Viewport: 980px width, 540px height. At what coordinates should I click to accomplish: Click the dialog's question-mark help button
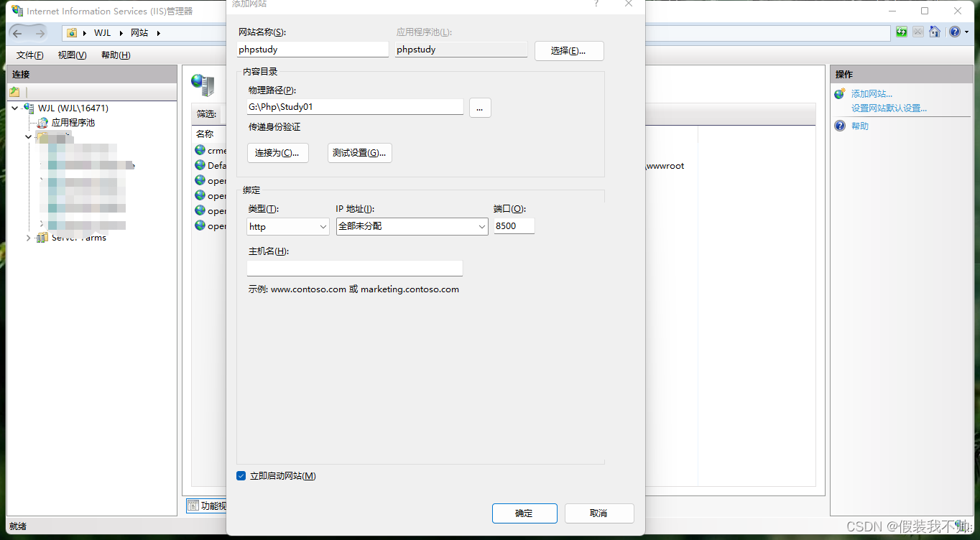click(x=596, y=4)
